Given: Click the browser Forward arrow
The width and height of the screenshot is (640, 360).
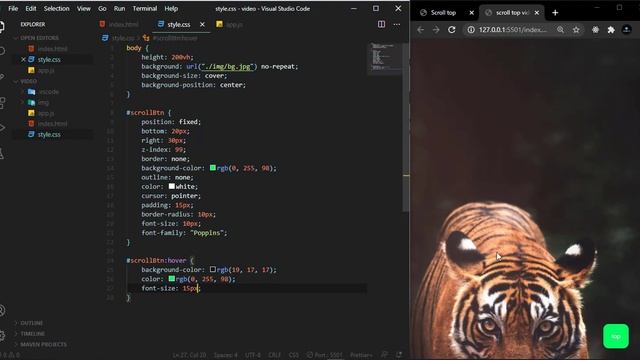Looking at the screenshot, I should tap(436, 30).
